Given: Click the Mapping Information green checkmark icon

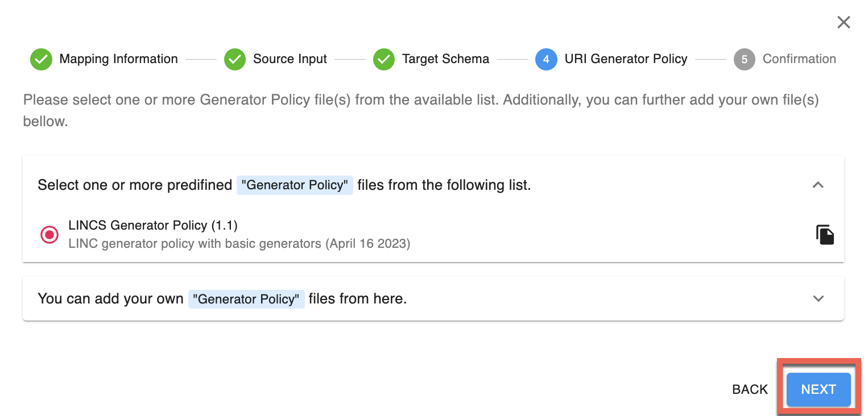Looking at the screenshot, I should click(41, 59).
